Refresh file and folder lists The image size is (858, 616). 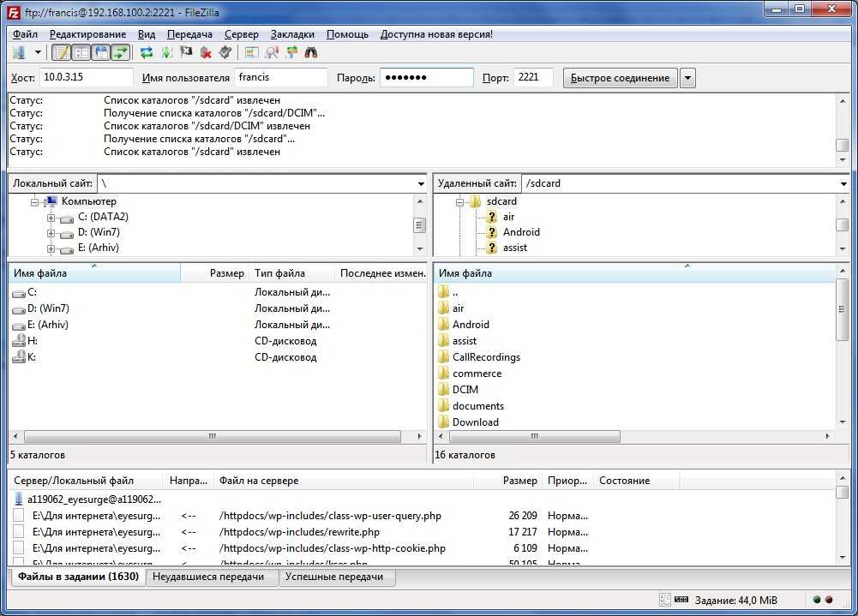[x=146, y=52]
